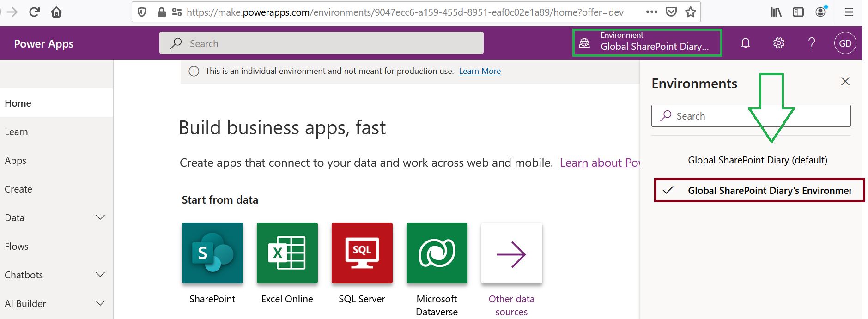Pick the Microsoft Dataverse tile
Image resolution: width=868 pixels, height=319 pixels.
437,253
